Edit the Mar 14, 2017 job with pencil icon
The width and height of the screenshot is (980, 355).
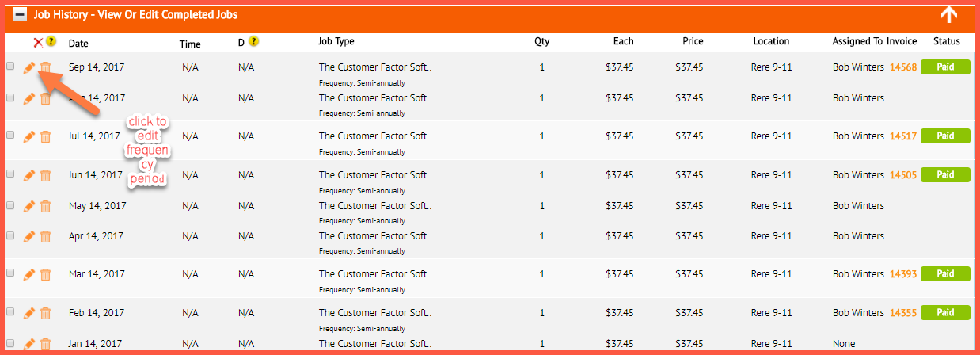coord(29,274)
